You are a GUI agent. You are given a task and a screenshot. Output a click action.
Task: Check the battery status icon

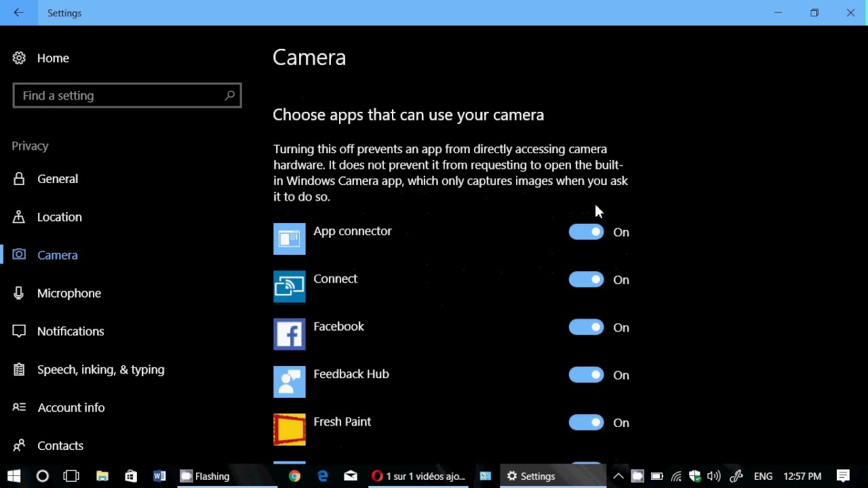(x=657, y=476)
